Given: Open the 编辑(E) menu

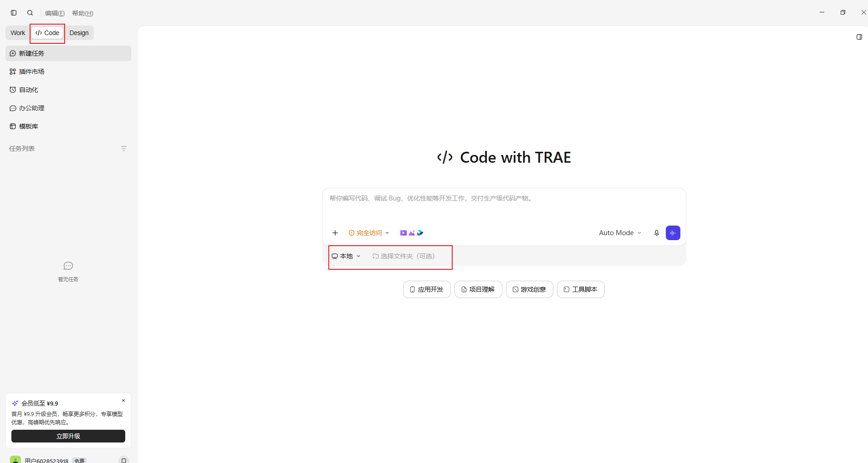Looking at the screenshot, I should [55, 13].
